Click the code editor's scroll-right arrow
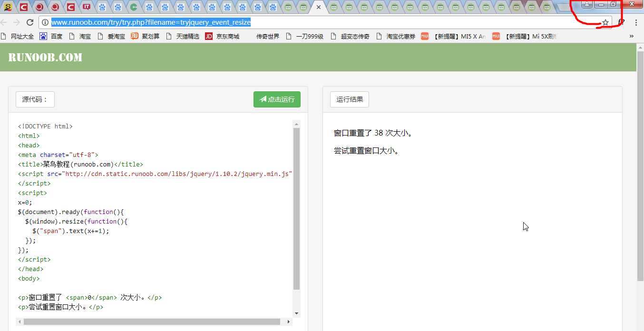Viewport: 644px width, 331px height. click(289, 322)
